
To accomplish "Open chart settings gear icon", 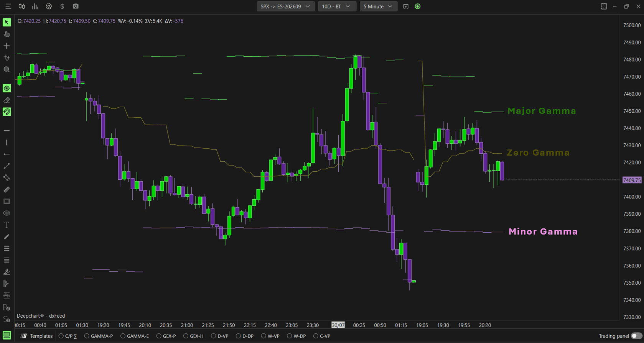I will point(49,7).
